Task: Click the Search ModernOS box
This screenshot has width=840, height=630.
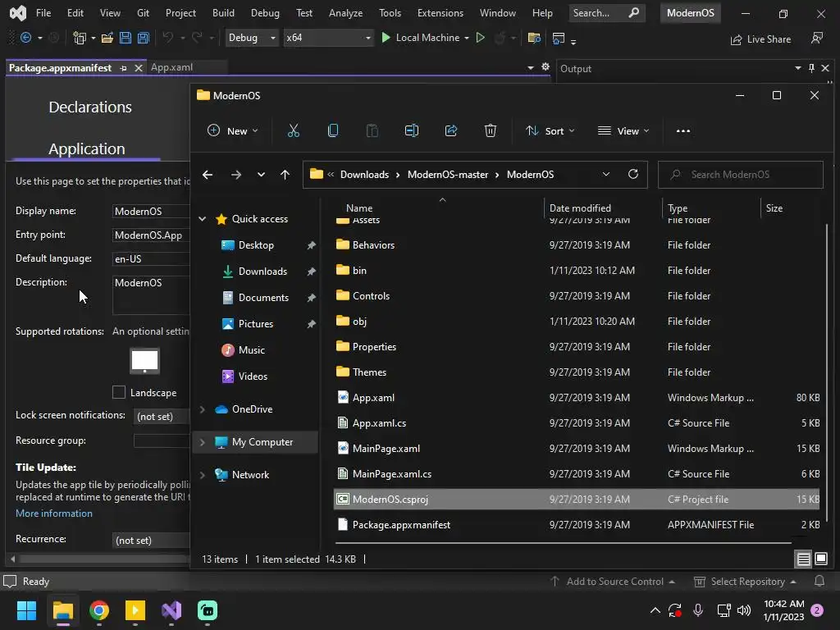Action: [x=741, y=175]
